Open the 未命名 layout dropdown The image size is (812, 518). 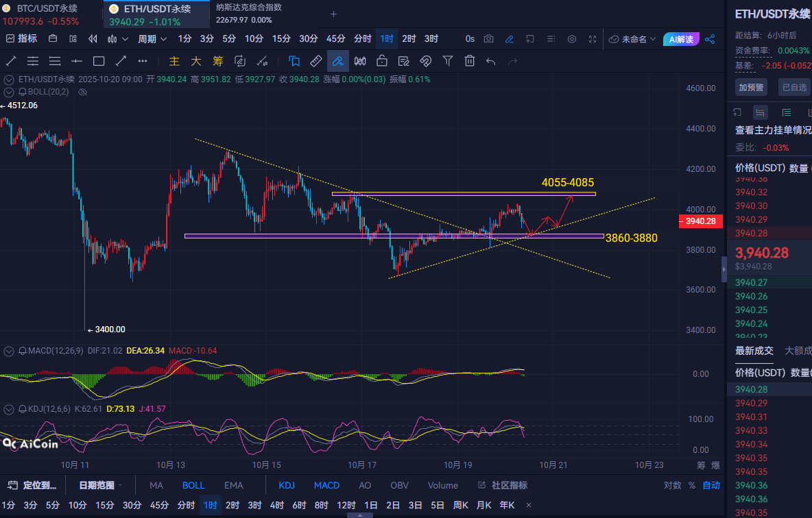(633, 39)
